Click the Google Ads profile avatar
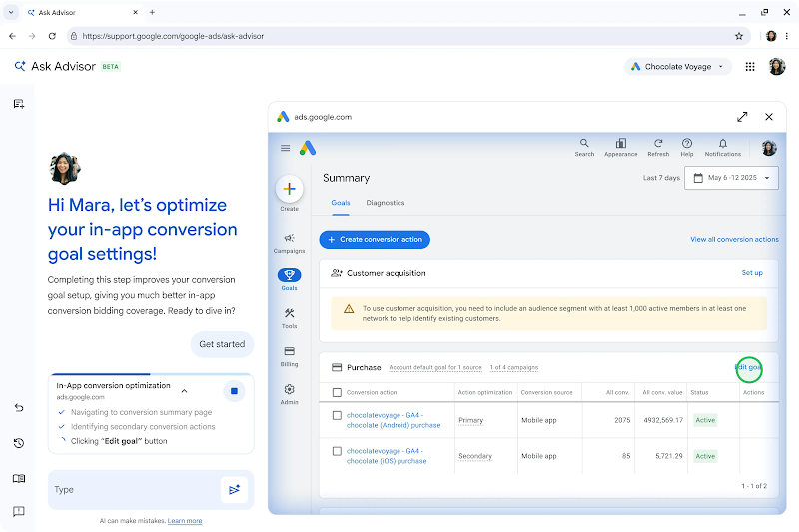 (768, 148)
